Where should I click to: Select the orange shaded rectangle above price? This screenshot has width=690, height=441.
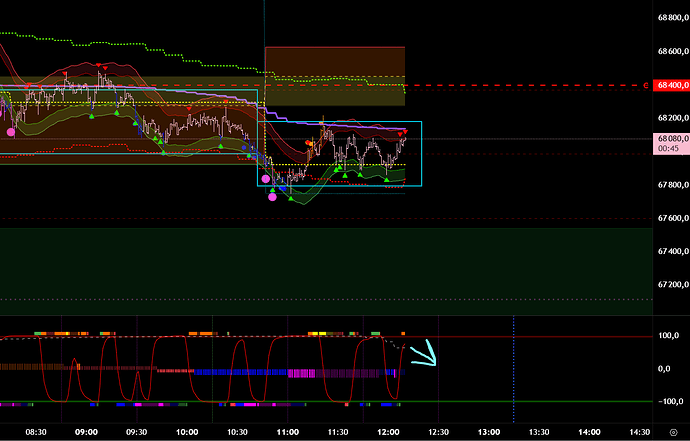coord(334,75)
